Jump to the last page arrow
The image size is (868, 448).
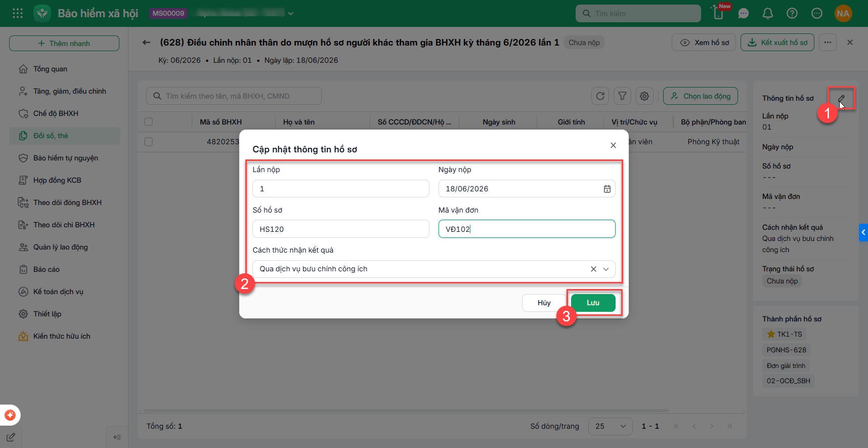click(729, 426)
